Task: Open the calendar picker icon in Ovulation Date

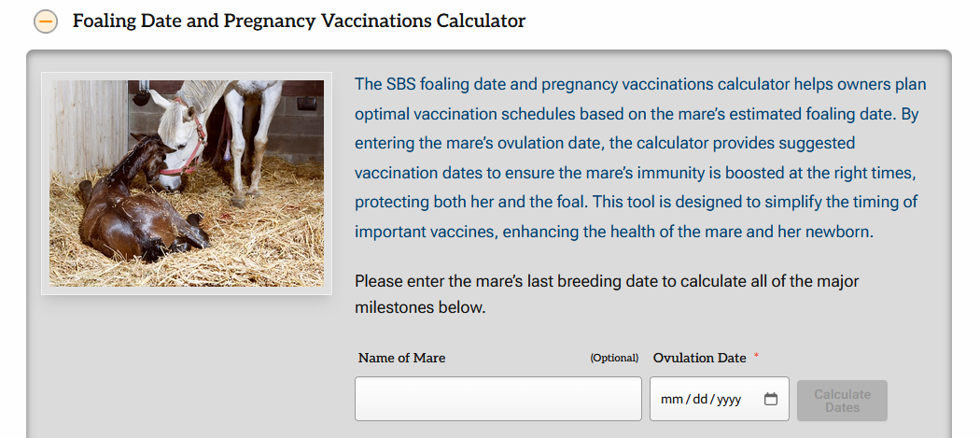Action: [771, 399]
